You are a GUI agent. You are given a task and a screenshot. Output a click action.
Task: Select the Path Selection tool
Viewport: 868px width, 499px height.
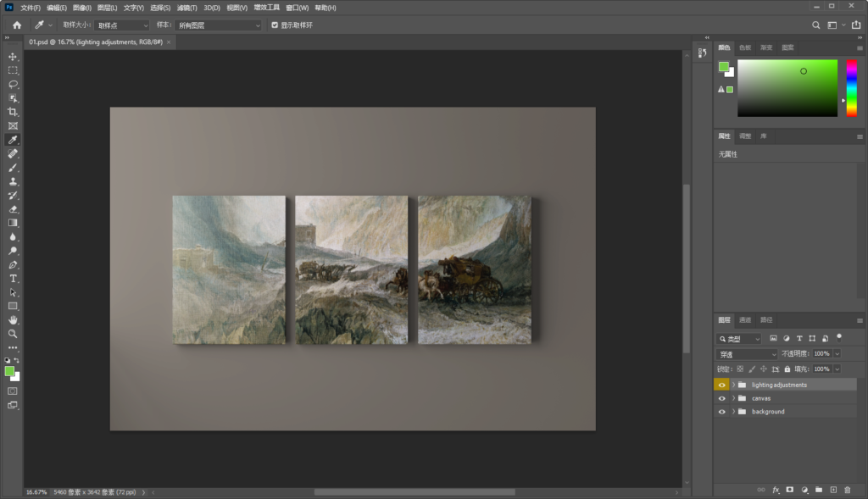point(13,292)
